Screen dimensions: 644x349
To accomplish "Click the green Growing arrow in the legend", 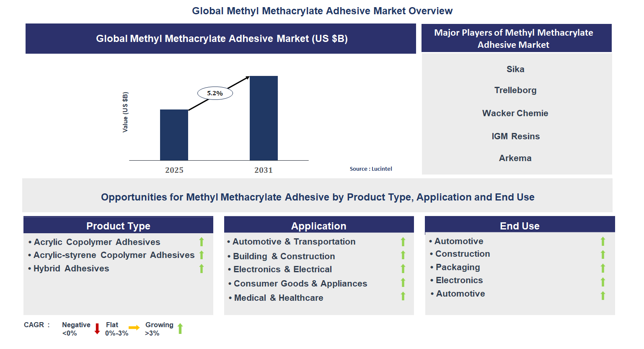I will [180, 328].
